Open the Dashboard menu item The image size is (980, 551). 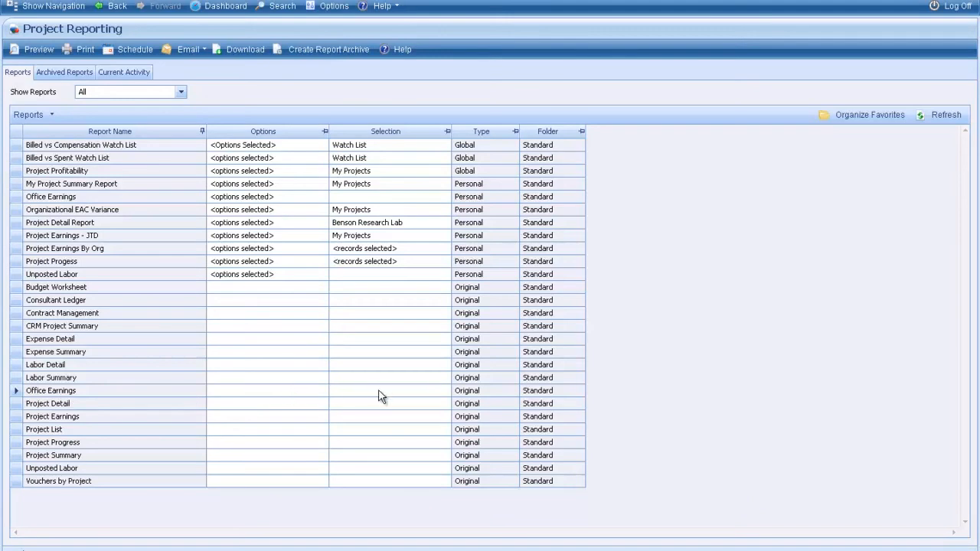pos(226,5)
